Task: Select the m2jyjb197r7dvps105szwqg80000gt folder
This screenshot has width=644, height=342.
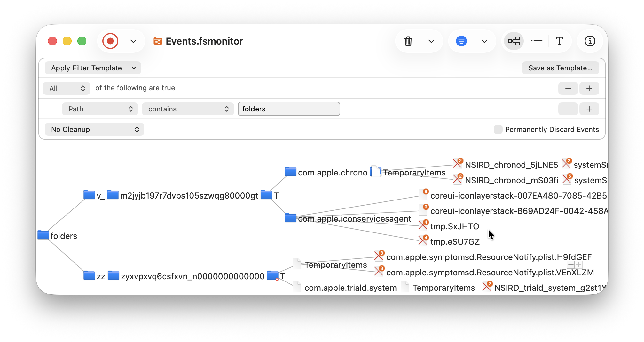Action: [183, 195]
